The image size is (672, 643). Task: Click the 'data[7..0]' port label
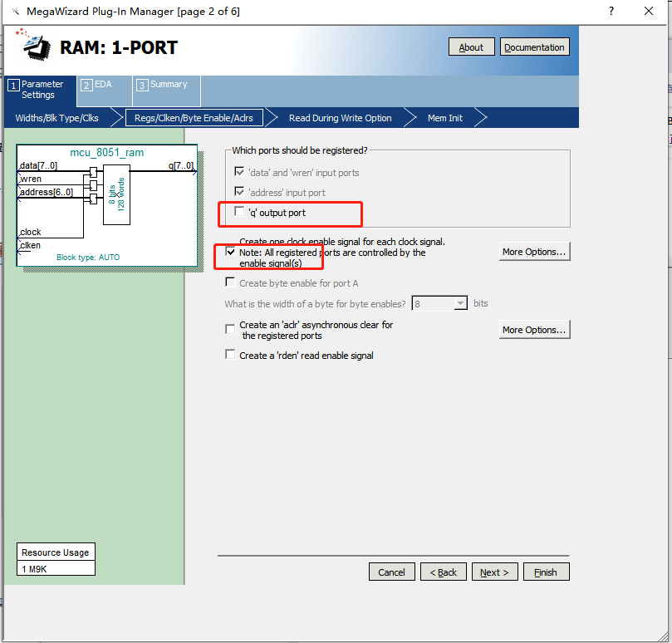[x=38, y=165]
